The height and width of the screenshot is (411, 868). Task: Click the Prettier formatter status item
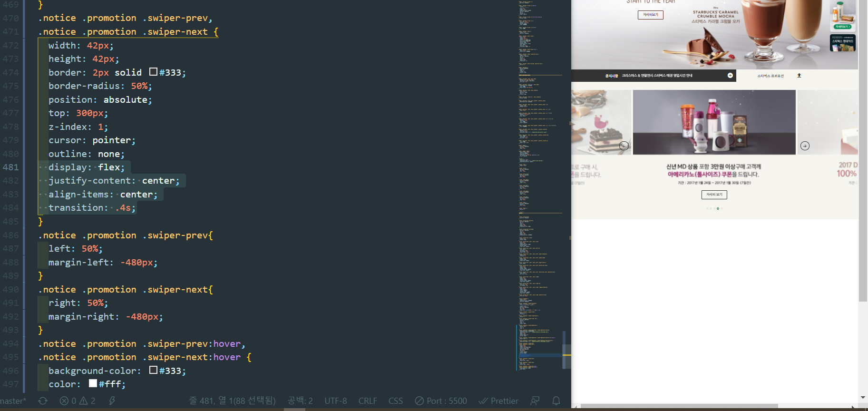coord(498,401)
